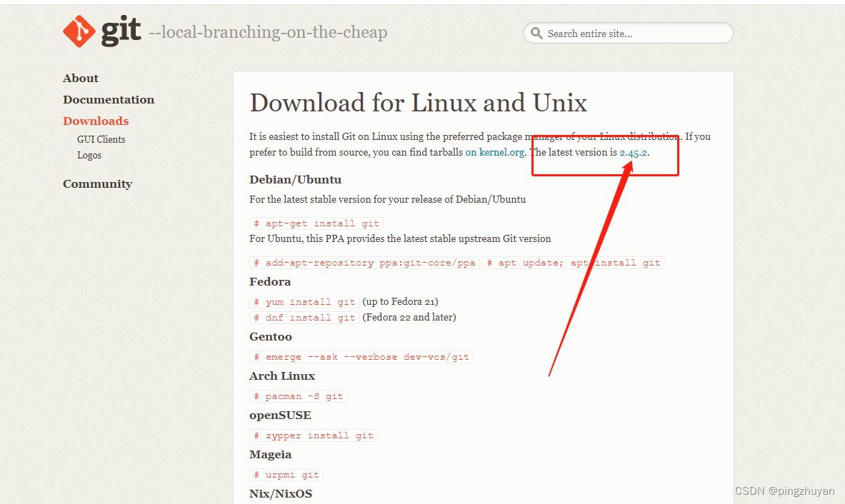Viewport: 845px width, 504px height.
Task: Click the Nix/NixOS heading
Action: (x=281, y=494)
